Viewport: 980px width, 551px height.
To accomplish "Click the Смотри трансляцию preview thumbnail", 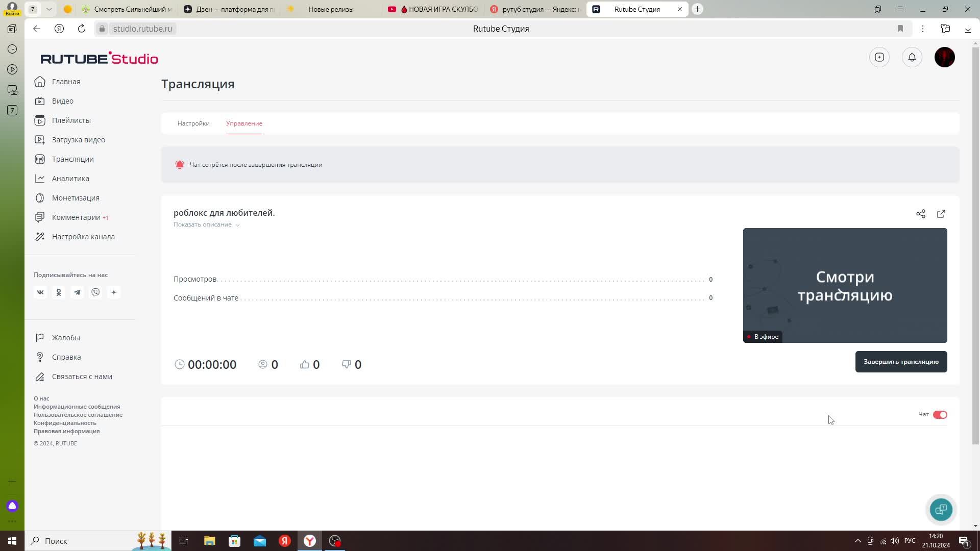I will click(845, 286).
